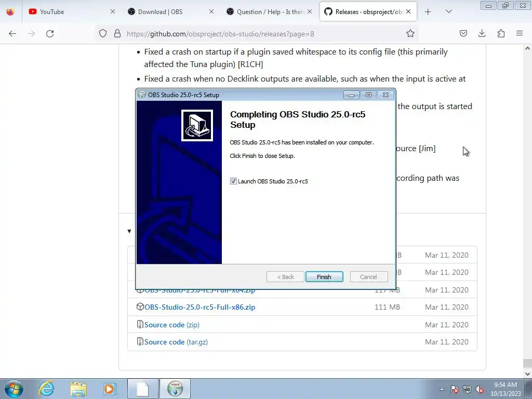Click the installer graphic icon in setup
Viewport: 532px width, 399px height.
(x=197, y=125)
